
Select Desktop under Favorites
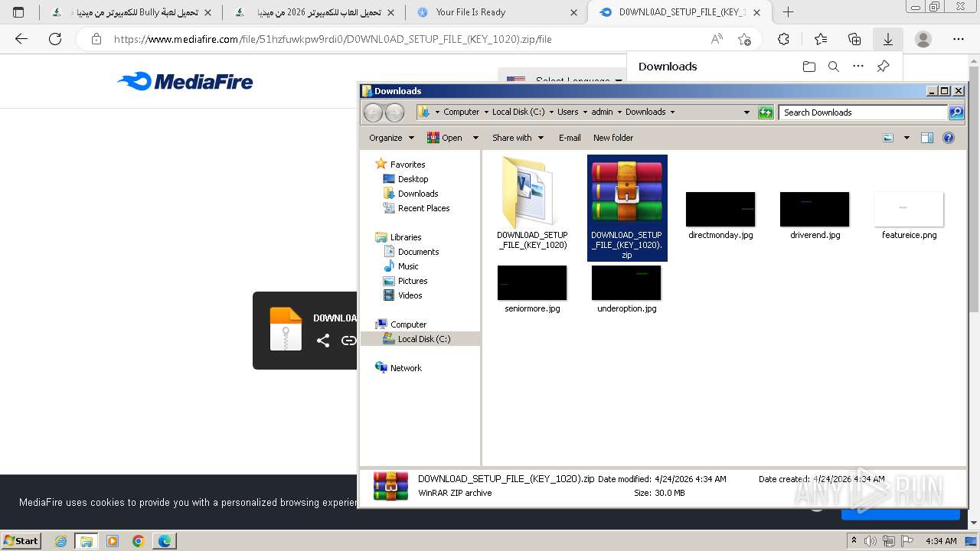coord(413,179)
